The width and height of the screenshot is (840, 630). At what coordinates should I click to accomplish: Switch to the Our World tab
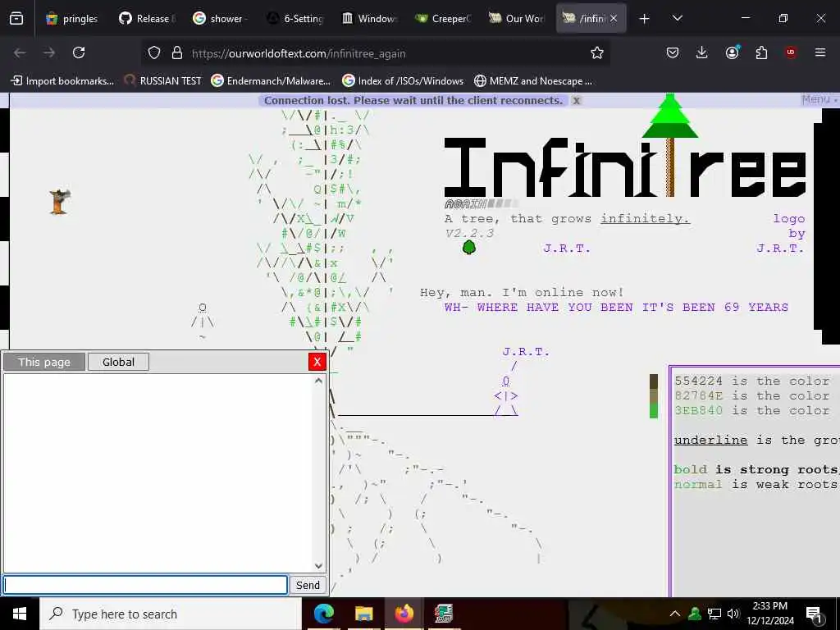coord(517,19)
